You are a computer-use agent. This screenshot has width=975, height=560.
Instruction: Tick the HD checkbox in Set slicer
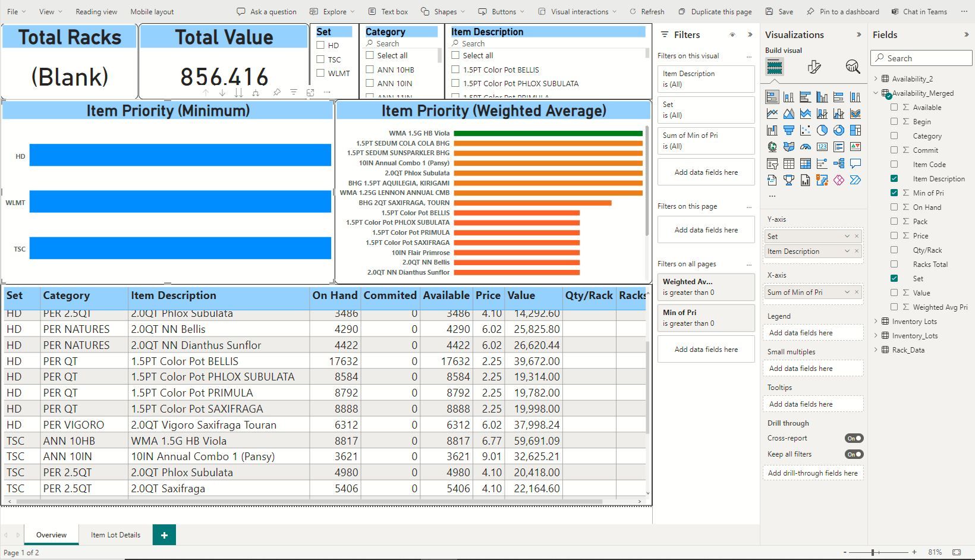(320, 45)
